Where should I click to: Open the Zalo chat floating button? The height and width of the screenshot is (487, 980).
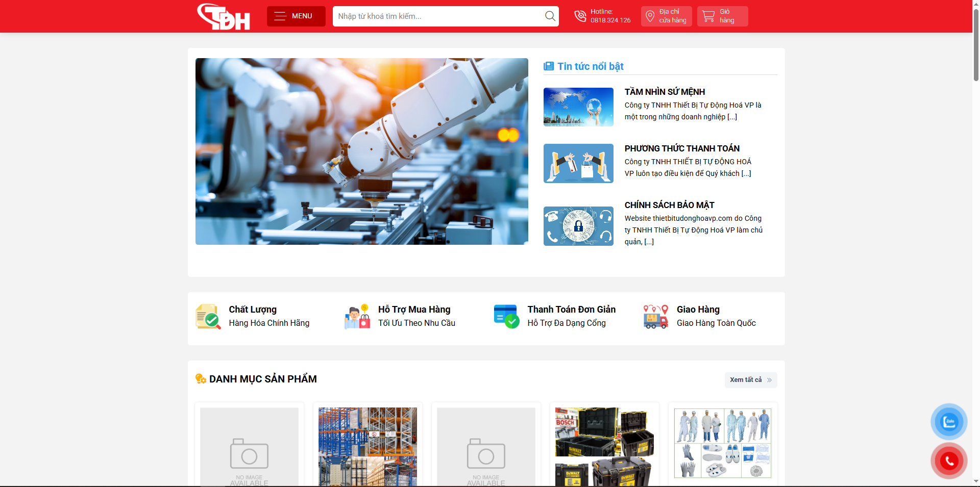pyautogui.click(x=949, y=422)
